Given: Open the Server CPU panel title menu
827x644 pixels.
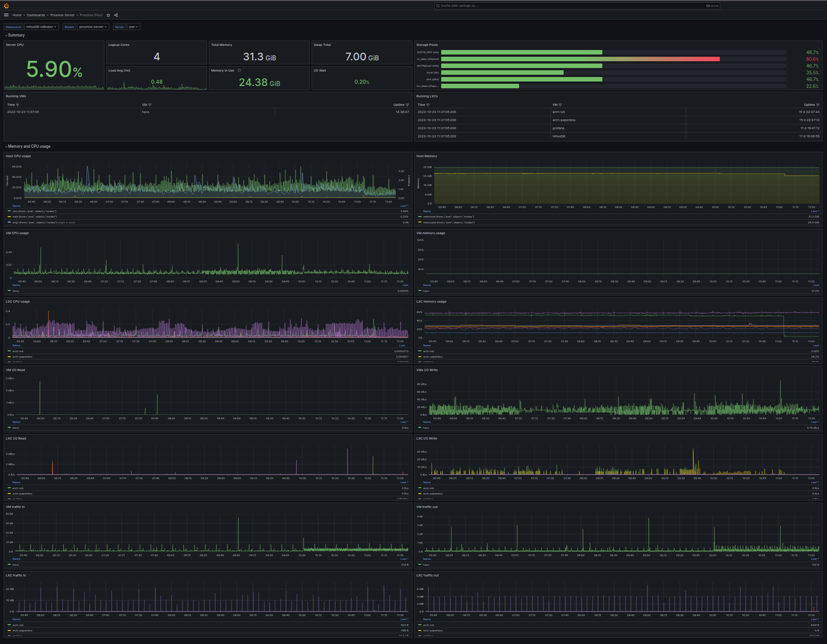Looking at the screenshot, I should 15,45.
